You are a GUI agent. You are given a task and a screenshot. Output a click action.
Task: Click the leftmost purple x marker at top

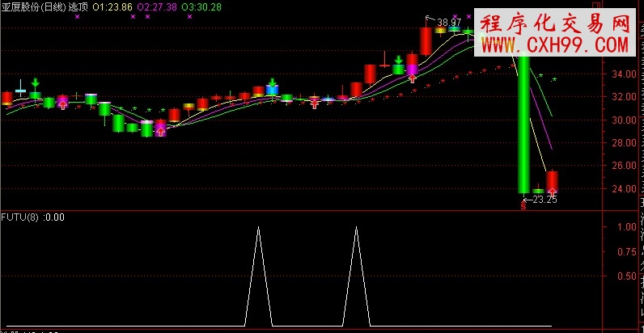click(76, 16)
